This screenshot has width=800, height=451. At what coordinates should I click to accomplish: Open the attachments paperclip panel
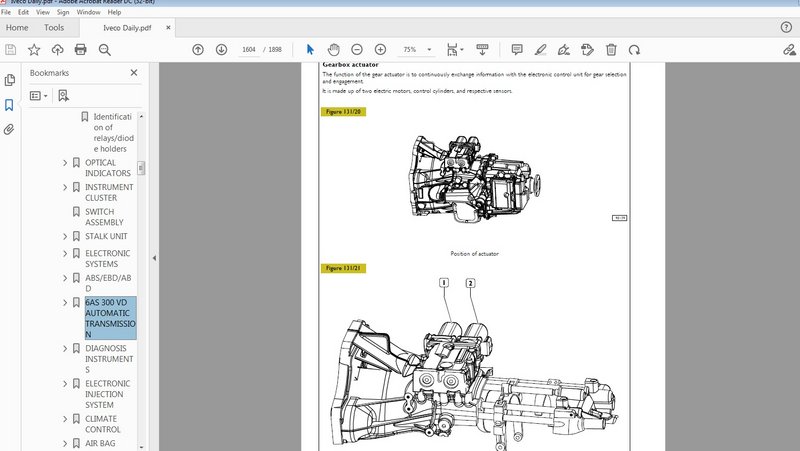9,130
